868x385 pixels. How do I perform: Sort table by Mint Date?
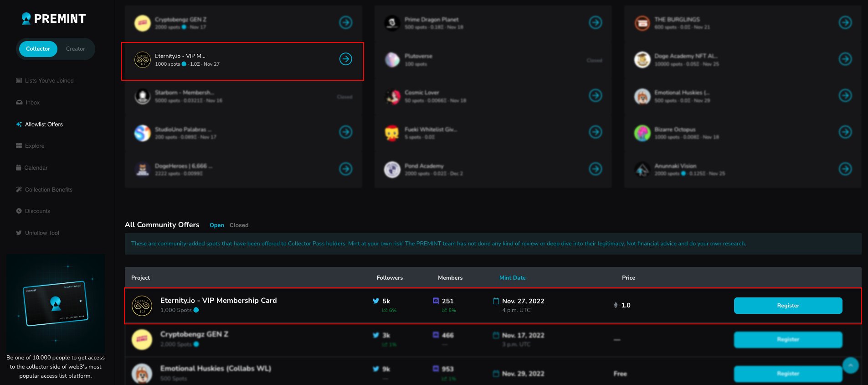tap(512, 278)
